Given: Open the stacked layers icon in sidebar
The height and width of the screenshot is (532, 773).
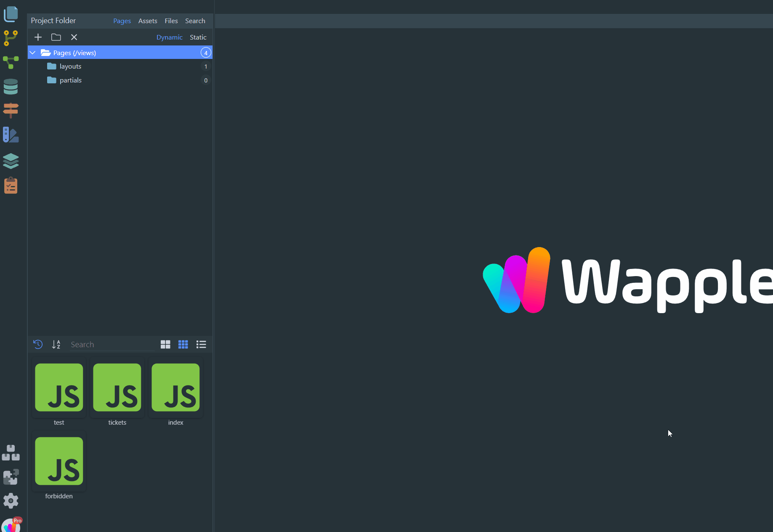Looking at the screenshot, I should coord(11,161).
